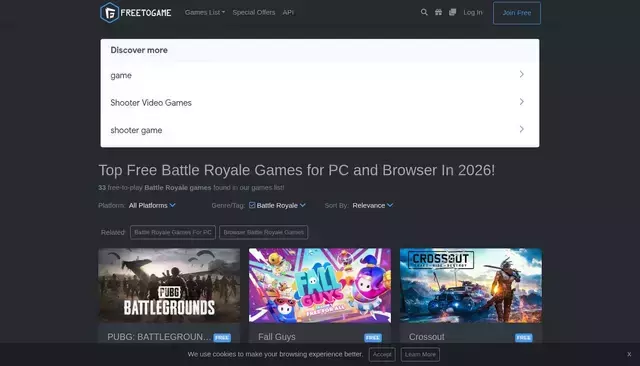Open the 'game' Discover more row

tap(320, 75)
